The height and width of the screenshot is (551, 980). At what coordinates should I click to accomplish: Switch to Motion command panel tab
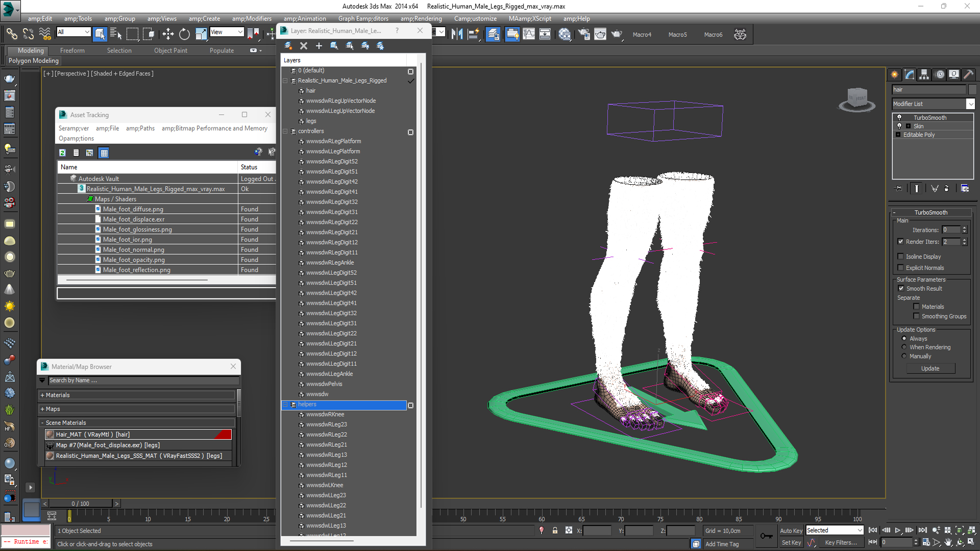(939, 74)
